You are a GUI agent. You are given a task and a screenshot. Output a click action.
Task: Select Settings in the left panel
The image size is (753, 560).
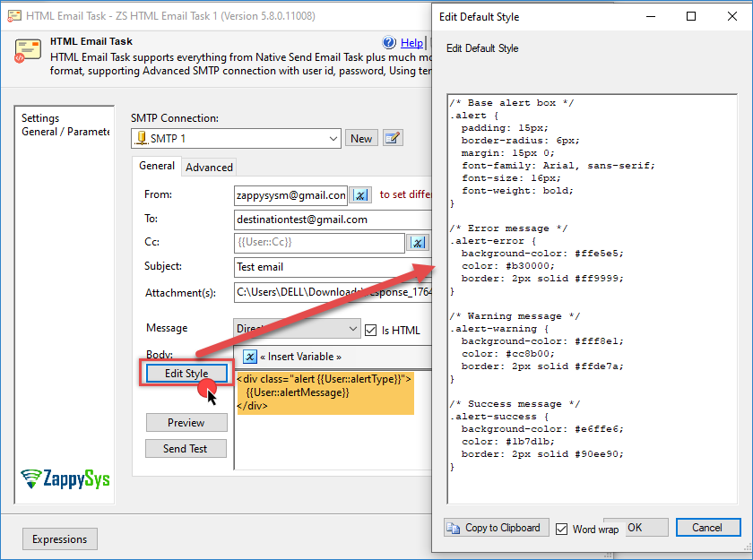coord(40,118)
